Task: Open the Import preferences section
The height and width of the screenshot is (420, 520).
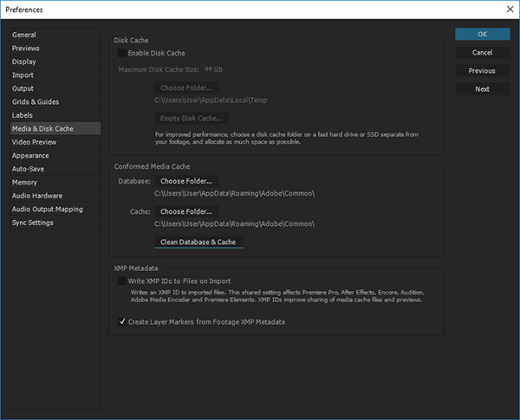Action: [23, 75]
